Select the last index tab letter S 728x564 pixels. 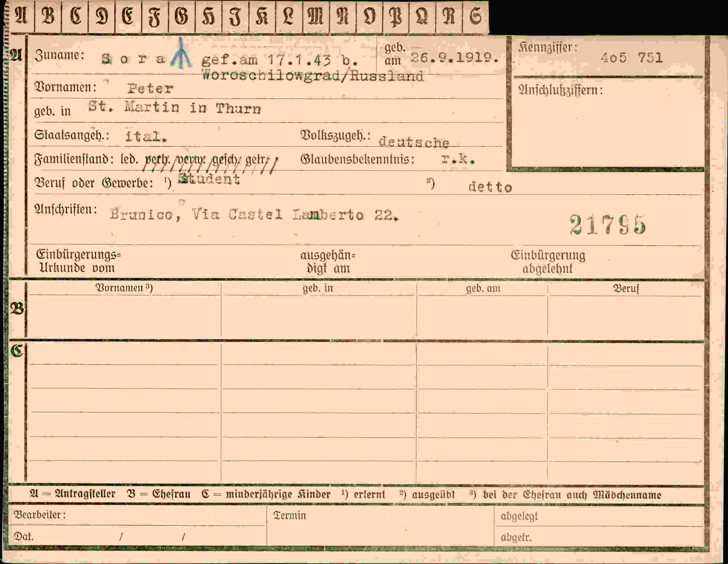(x=476, y=16)
